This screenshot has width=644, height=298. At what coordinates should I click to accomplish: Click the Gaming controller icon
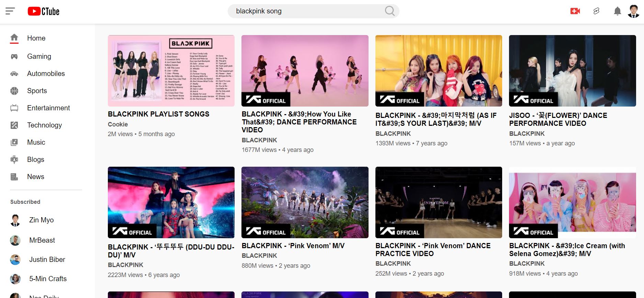tap(14, 56)
